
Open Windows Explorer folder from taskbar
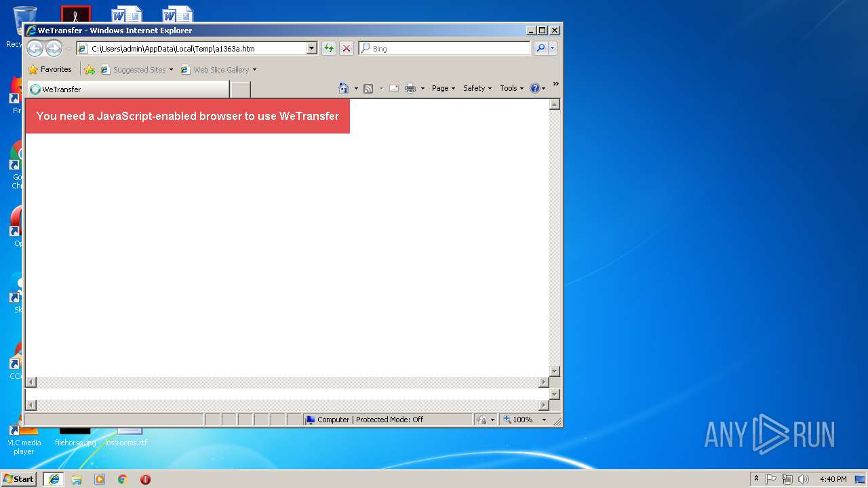click(77, 479)
